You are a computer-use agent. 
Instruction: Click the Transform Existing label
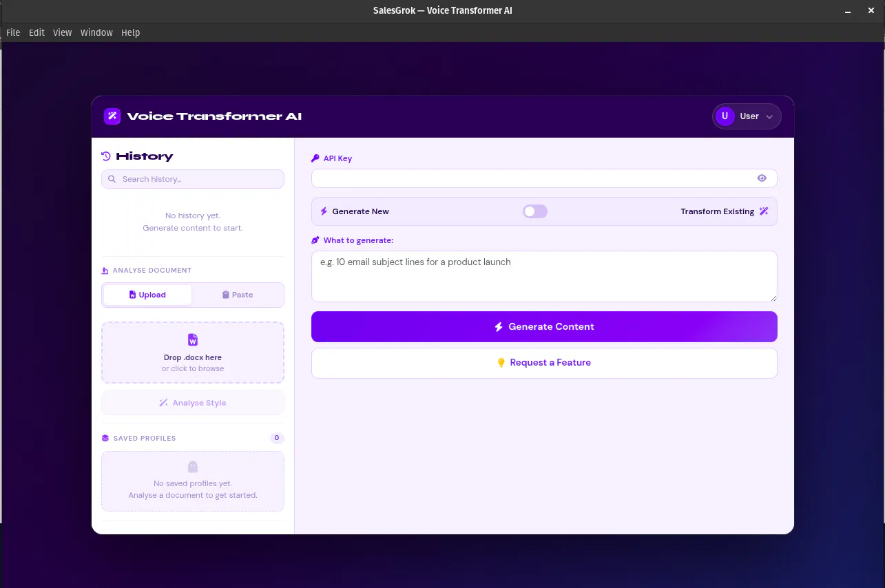pos(717,211)
